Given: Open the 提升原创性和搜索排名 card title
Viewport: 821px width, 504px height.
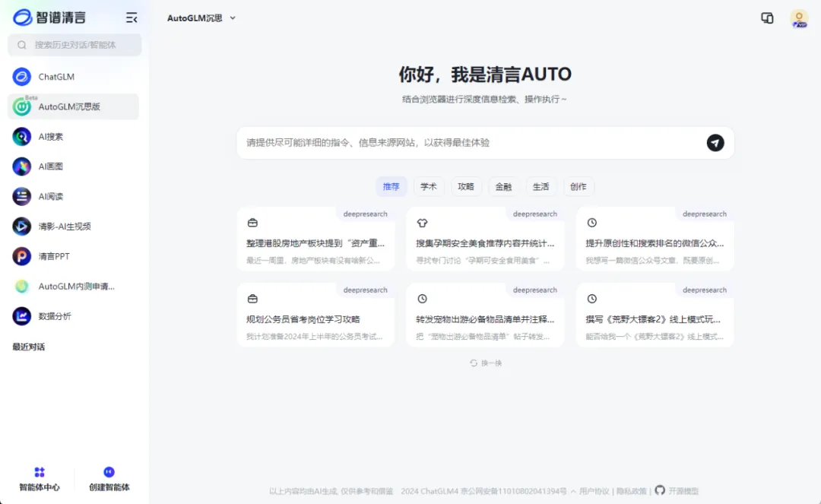Looking at the screenshot, I should [x=655, y=243].
